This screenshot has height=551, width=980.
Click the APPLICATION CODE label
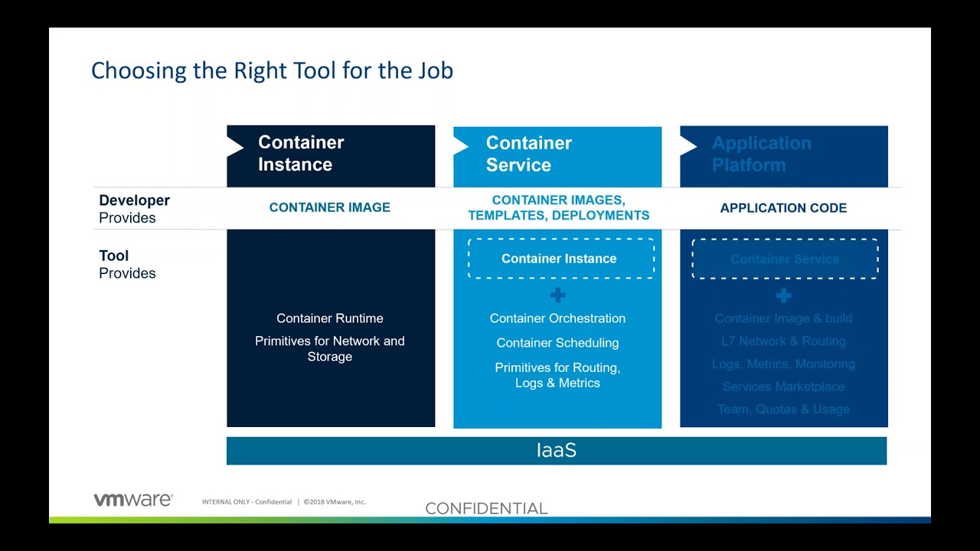(x=783, y=208)
